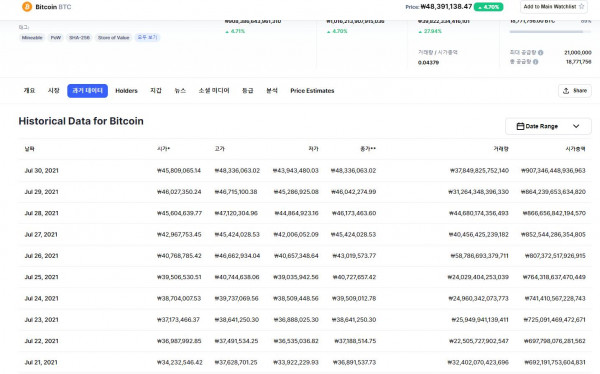Click the share upload icon
The width and height of the screenshot is (600, 374).
pos(566,91)
